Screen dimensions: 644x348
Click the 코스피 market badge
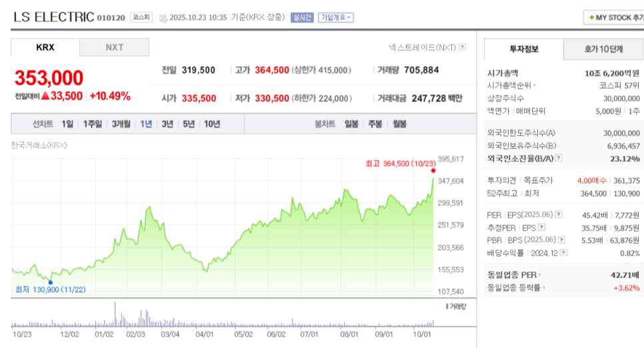(141, 18)
